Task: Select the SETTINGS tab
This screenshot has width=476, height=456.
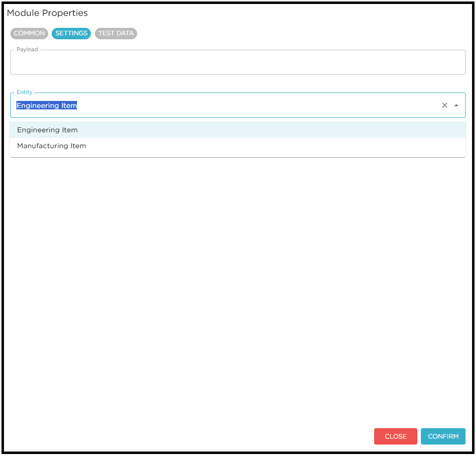Action: 71,33
